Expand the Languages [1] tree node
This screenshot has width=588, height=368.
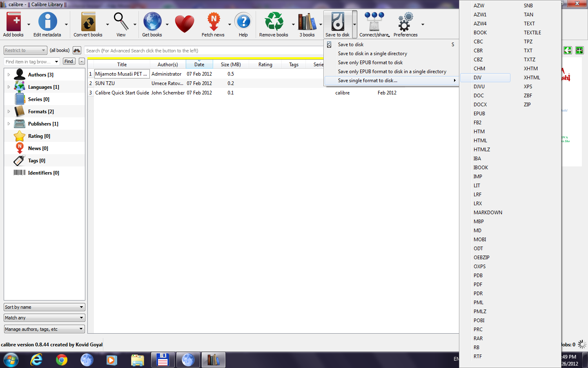coord(9,87)
